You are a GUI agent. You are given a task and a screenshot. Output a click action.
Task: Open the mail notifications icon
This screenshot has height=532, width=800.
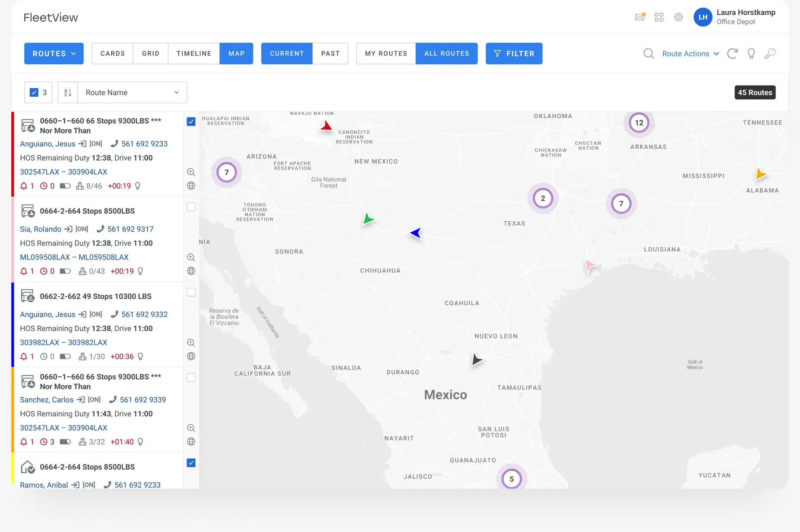tap(640, 17)
